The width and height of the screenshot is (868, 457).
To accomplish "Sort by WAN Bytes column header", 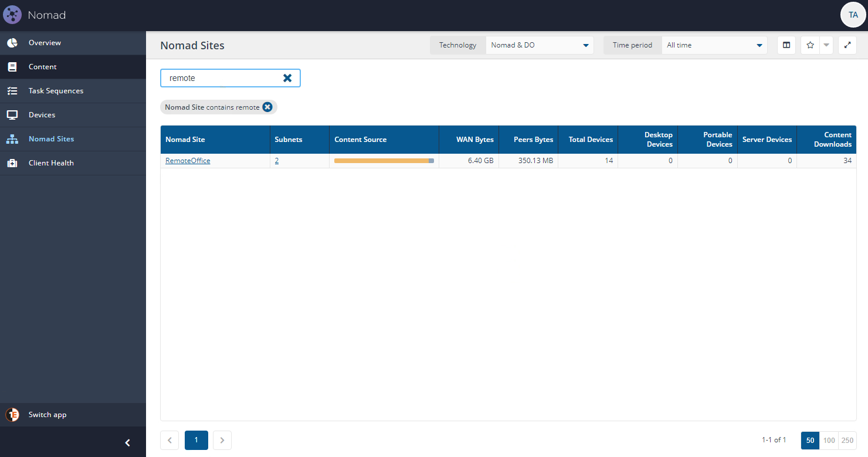I will (x=469, y=140).
